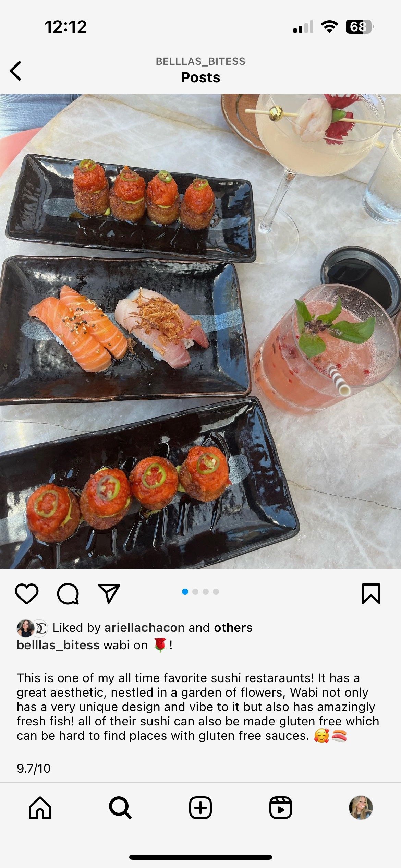Share the post via the paper plane icon
This screenshot has height=868, width=401.
[109, 593]
